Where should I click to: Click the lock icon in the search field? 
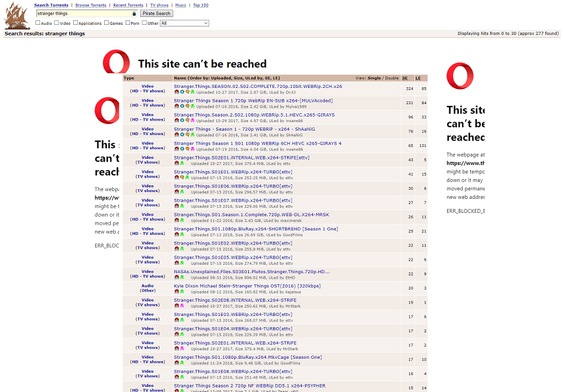[x=135, y=14]
